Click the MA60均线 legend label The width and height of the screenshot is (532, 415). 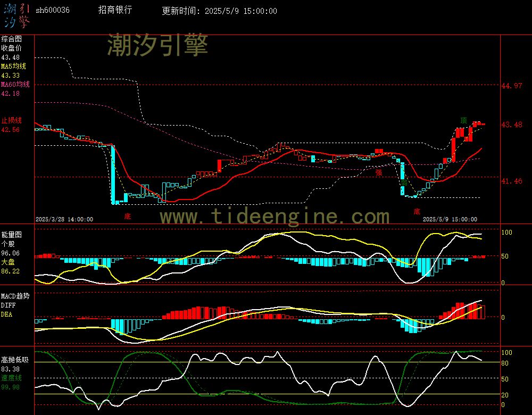point(15,84)
